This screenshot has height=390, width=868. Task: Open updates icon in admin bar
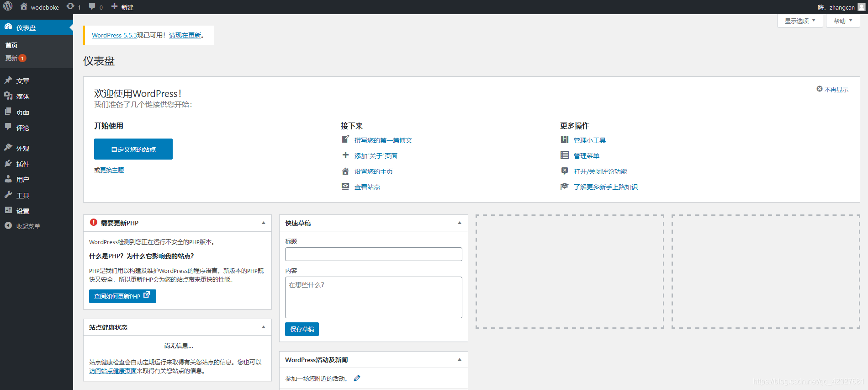pyautogui.click(x=70, y=6)
